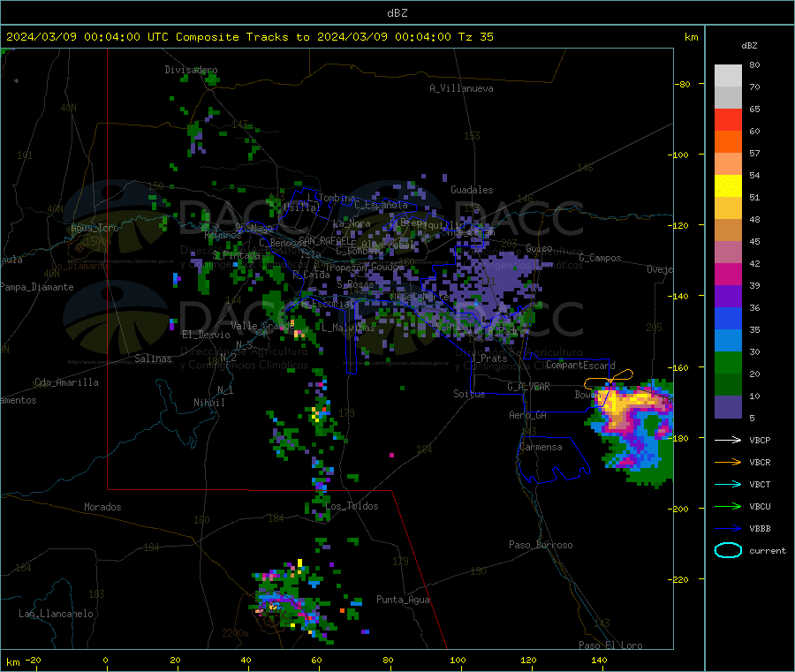This screenshot has height=672, width=795.
Task: Click the 'Paso_El_Loro' place label
Action: pos(610,646)
